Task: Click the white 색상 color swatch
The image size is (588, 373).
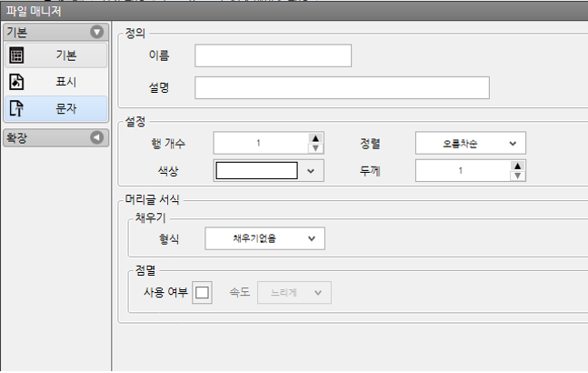Action: tap(257, 171)
